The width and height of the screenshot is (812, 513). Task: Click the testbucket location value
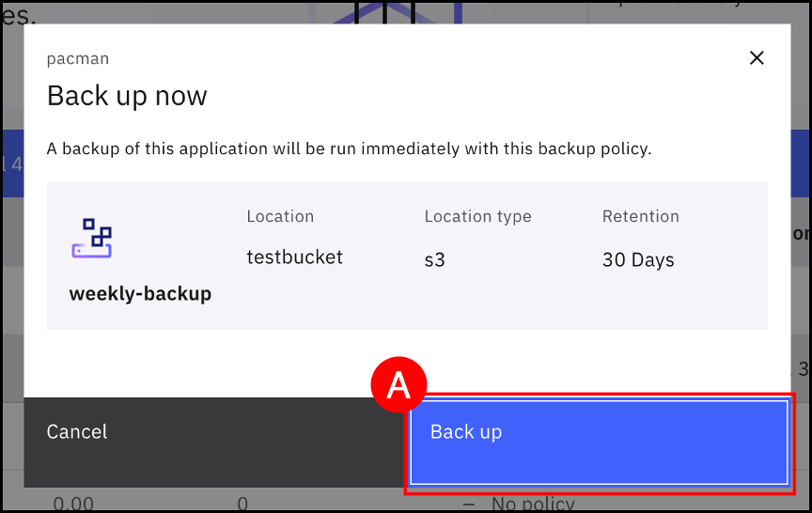[x=294, y=256]
